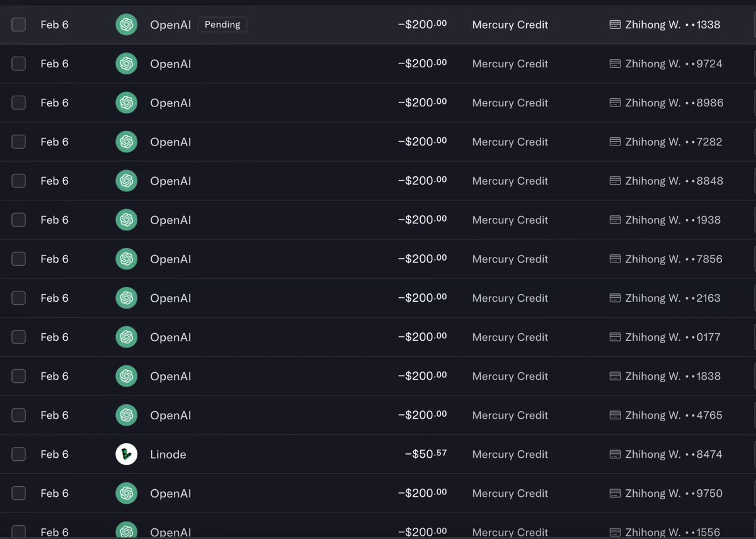The height and width of the screenshot is (539, 756).
Task: Click OpenAI logo for card ending 7282
Action: [127, 142]
